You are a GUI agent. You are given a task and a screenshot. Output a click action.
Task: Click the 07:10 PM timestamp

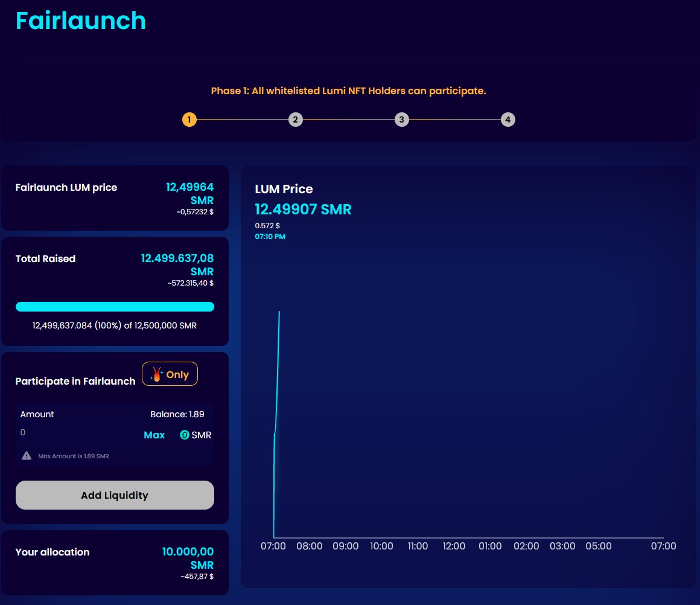click(270, 236)
